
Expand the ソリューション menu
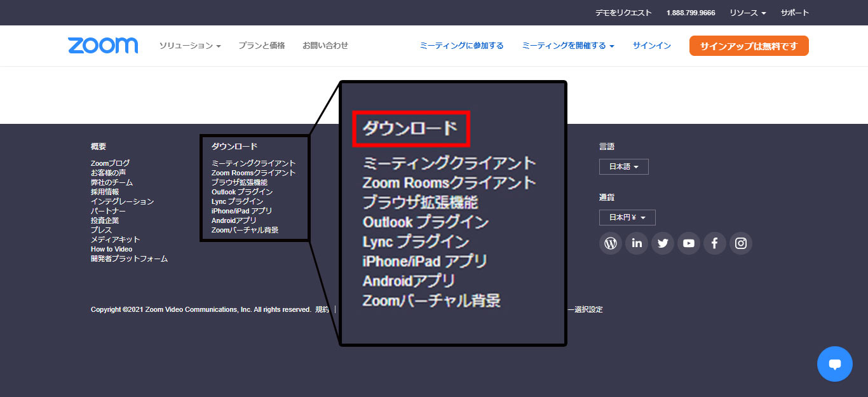(189, 46)
